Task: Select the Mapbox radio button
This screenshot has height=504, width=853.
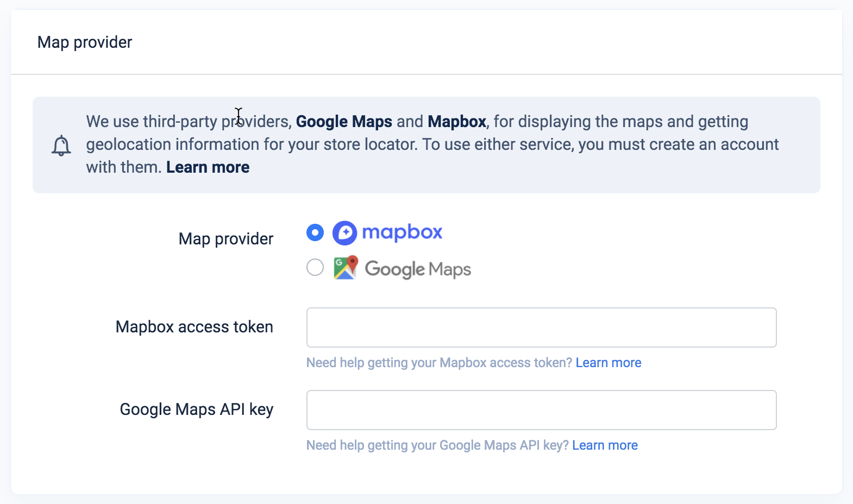Action: [315, 232]
